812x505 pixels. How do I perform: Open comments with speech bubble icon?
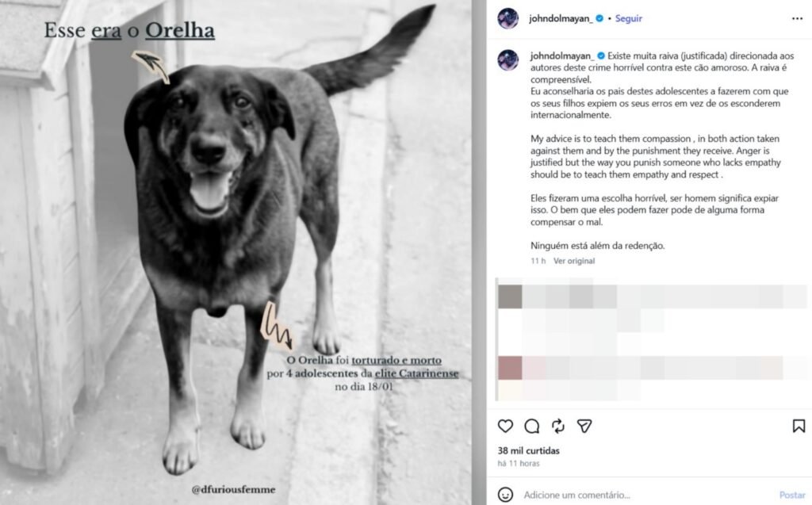[532, 426]
